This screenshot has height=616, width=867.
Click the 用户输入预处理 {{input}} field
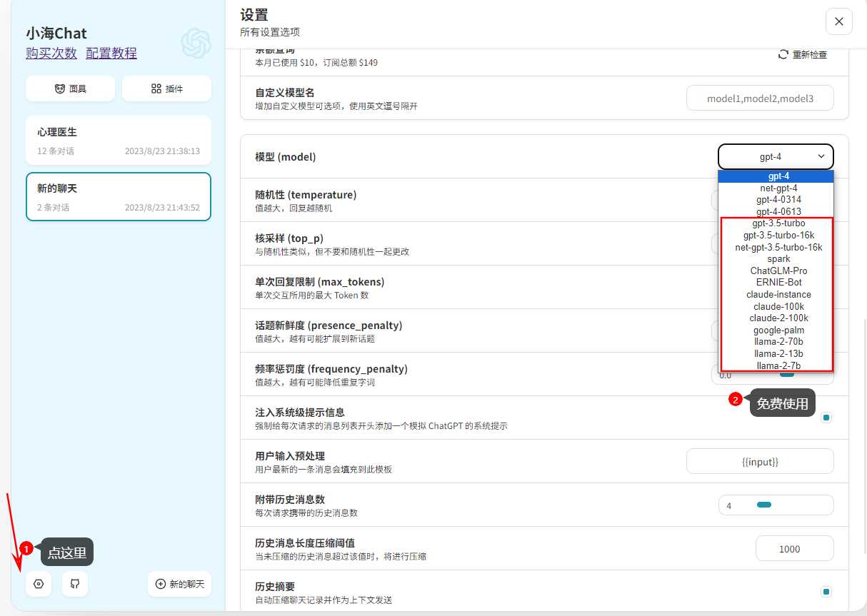click(760, 461)
